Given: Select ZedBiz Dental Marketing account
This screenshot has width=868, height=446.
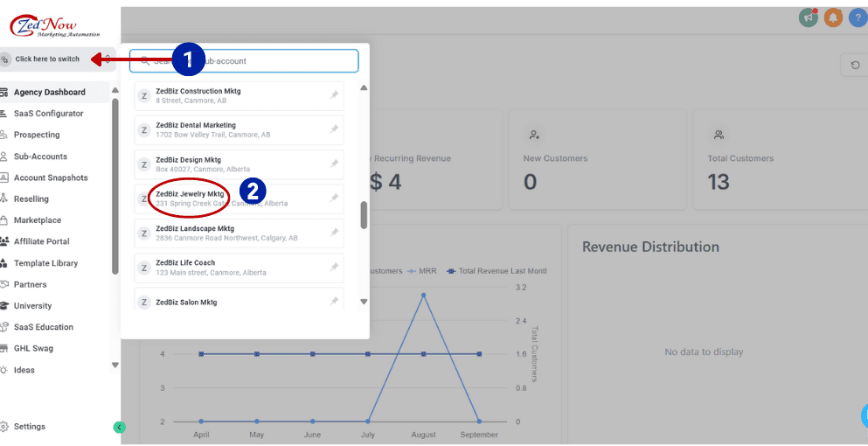Looking at the screenshot, I should (240, 130).
